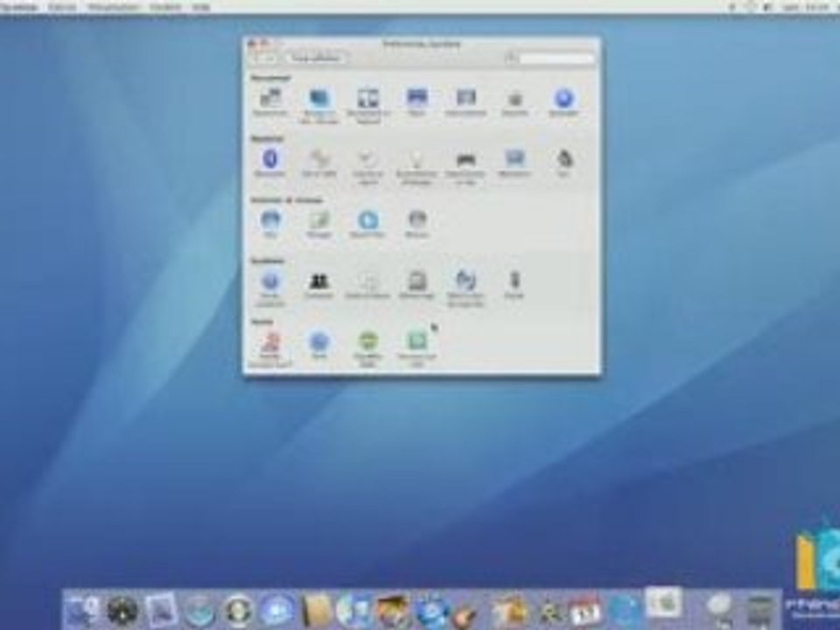Screen dimensions: 840x630
Task: Click the clock in the menu bar
Action: pos(806,7)
